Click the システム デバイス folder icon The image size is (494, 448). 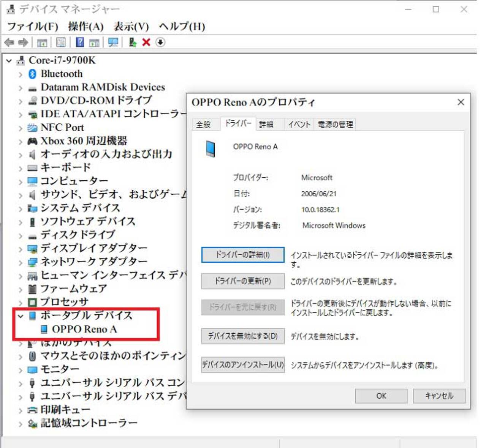click(32, 208)
